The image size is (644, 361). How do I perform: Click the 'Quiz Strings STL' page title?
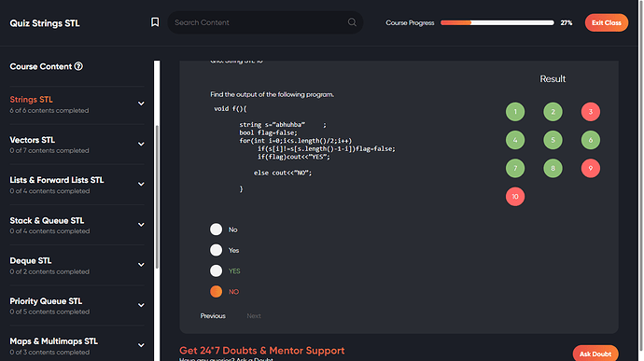45,23
